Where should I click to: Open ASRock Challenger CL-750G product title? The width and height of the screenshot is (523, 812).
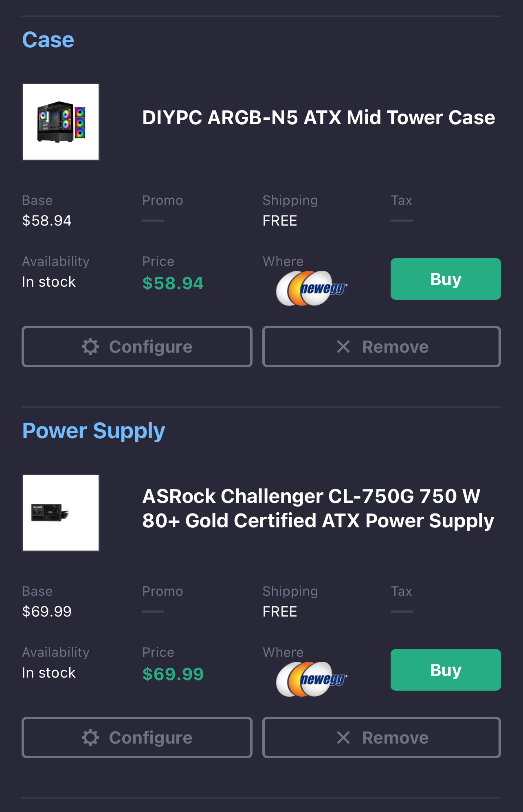[318, 508]
